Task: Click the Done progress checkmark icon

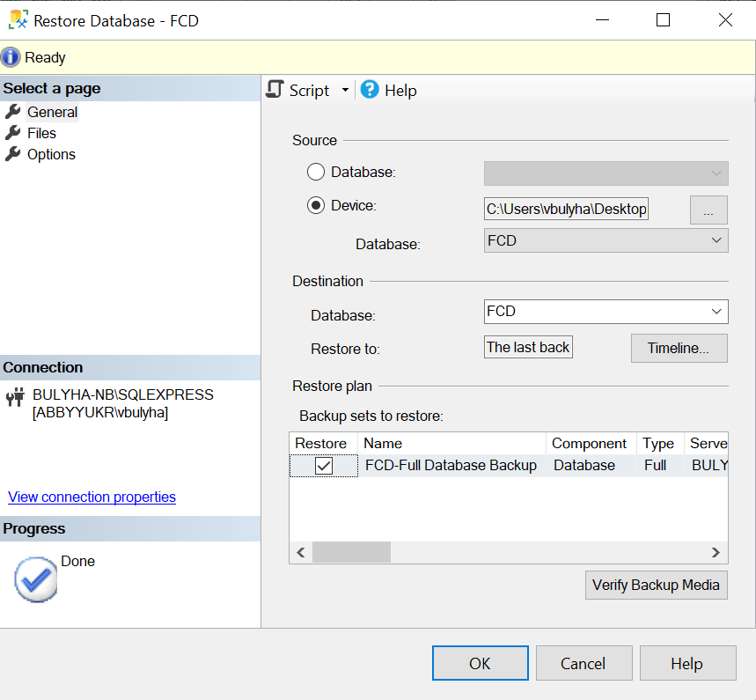Action: tap(36, 579)
